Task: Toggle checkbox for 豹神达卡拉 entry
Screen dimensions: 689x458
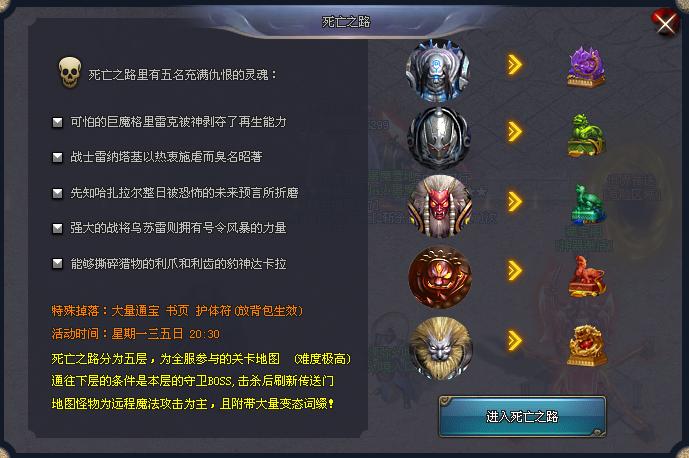Action: pos(58,263)
